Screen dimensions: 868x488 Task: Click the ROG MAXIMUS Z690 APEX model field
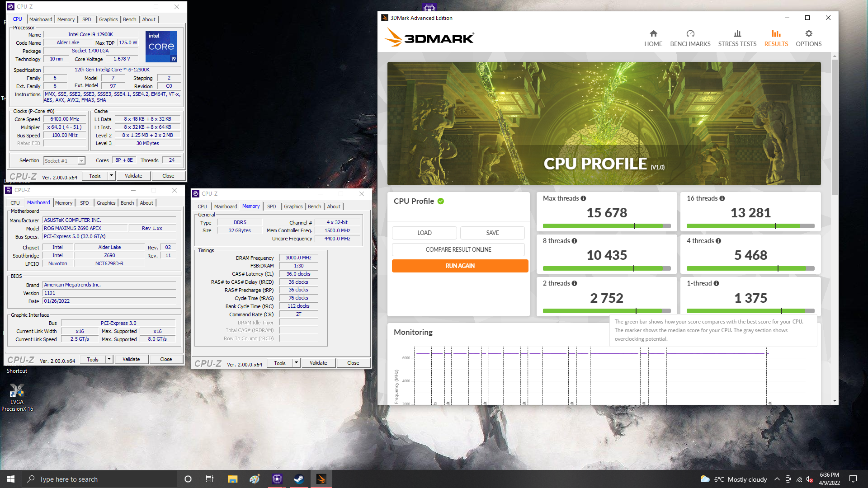85,228
